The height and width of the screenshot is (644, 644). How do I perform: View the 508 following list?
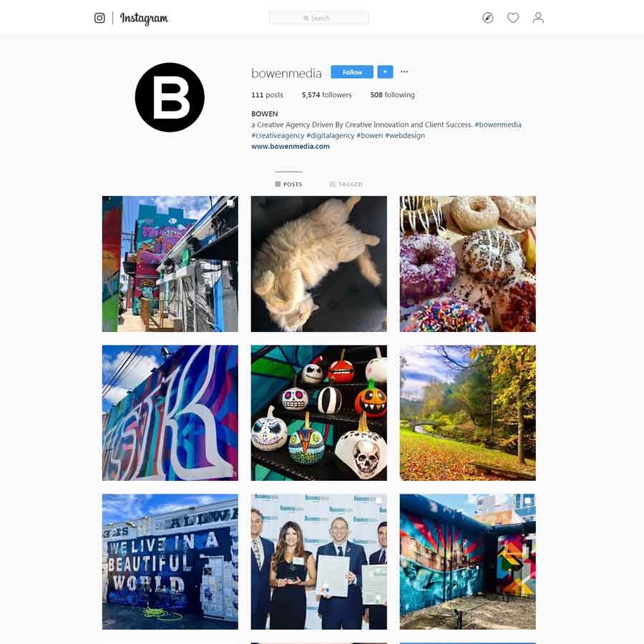(x=392, y=95)
